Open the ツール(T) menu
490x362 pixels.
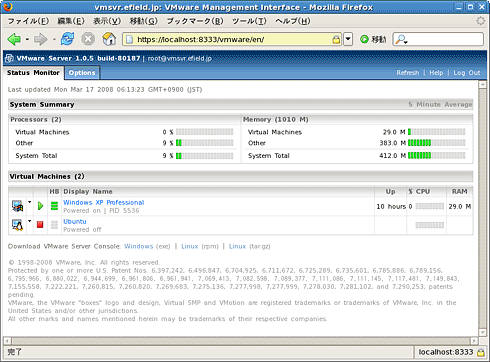249,21
